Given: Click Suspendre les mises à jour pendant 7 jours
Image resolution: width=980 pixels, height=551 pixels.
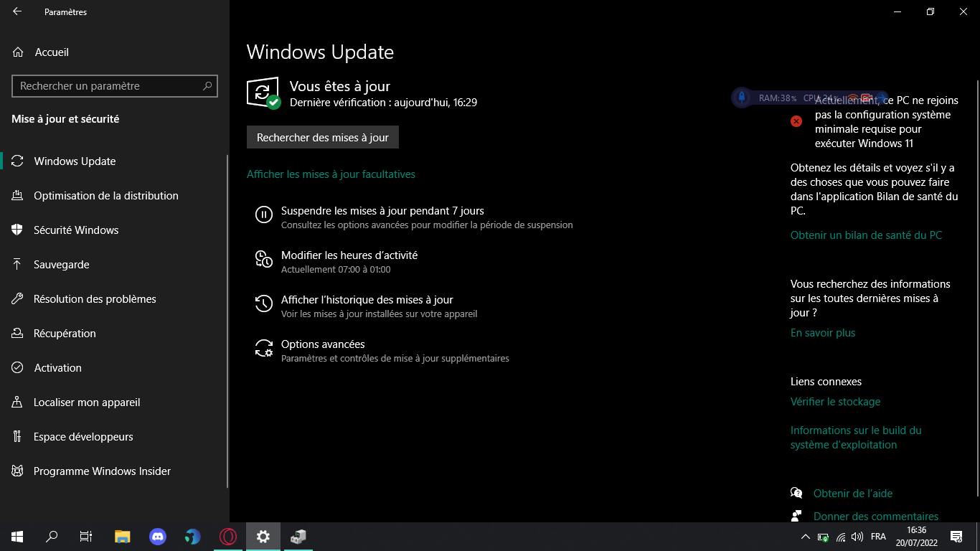Looking at the screenshot, I should point(382,211).
